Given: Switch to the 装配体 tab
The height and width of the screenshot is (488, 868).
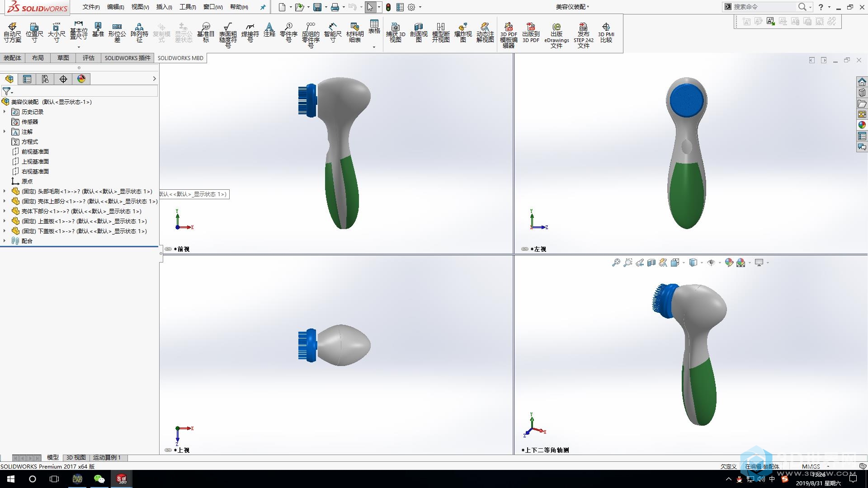Looking at the screenshot, I should point(12,58).
